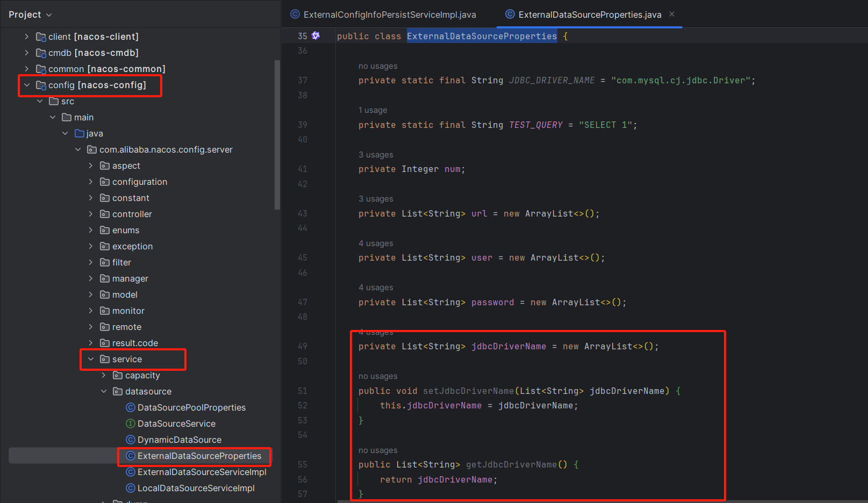This screenshot has height=503, width=868.
Task: Click the DataSourcePoolProperties class icon
Action: click(x=130, y=407)
